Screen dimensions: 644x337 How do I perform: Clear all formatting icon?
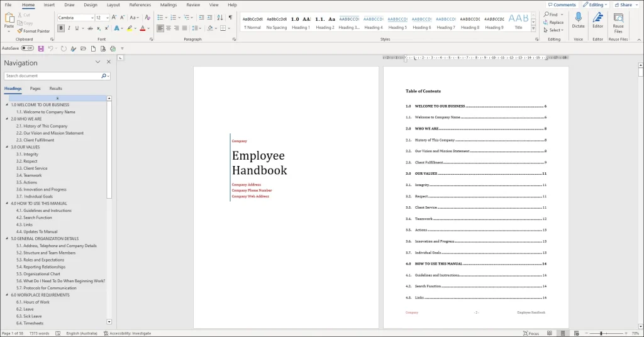tap(147, 18)
